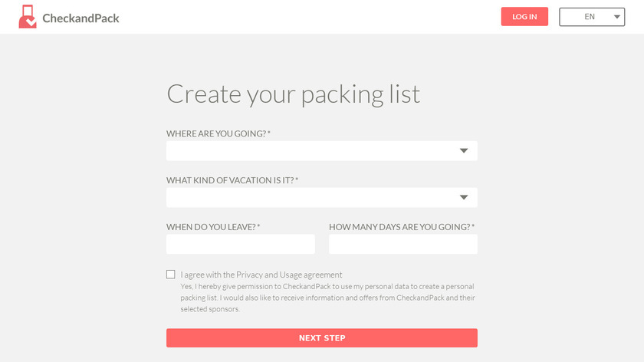
Task: Check the Privacy and Usage agreement box
Action: click(171, 275)
